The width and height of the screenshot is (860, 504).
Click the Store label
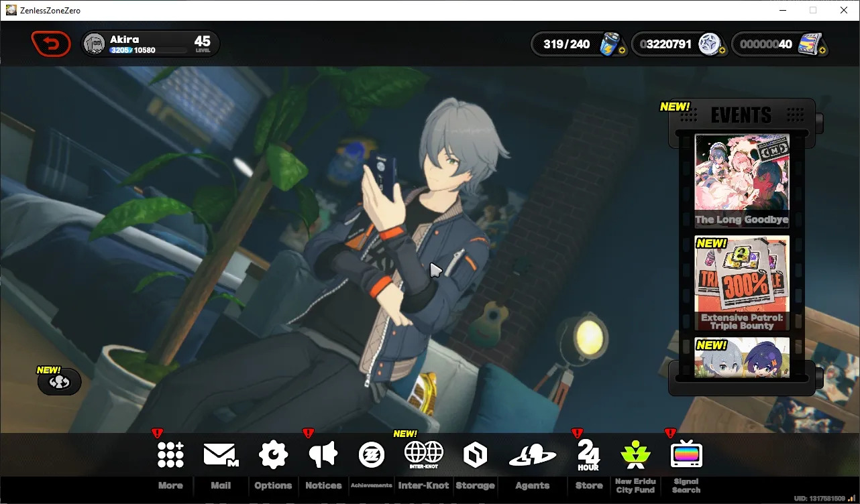pyautogui.click(x=589, y=486)
